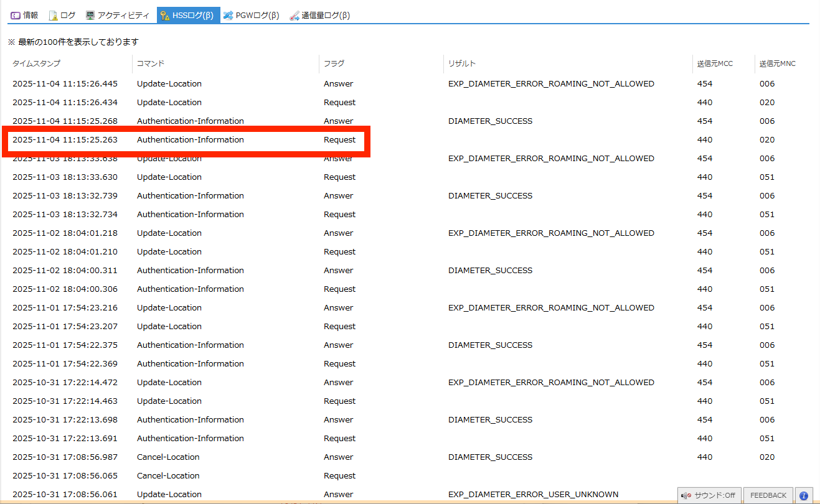Click the リザルト column header

462,63
